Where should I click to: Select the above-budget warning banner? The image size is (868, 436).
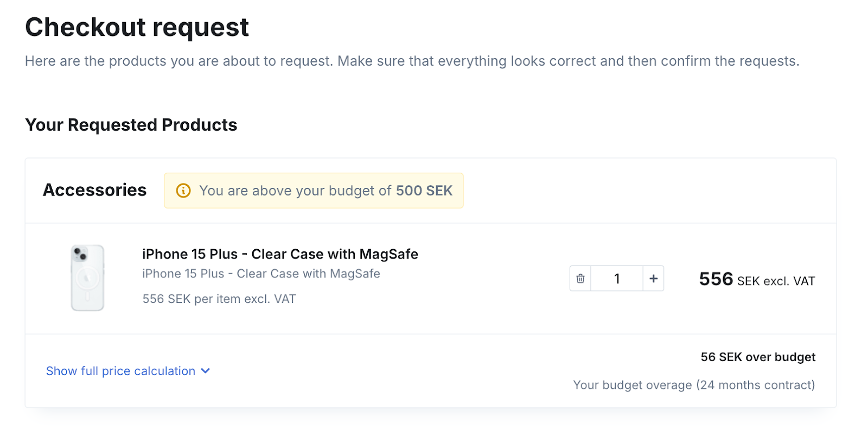[314, 191]
